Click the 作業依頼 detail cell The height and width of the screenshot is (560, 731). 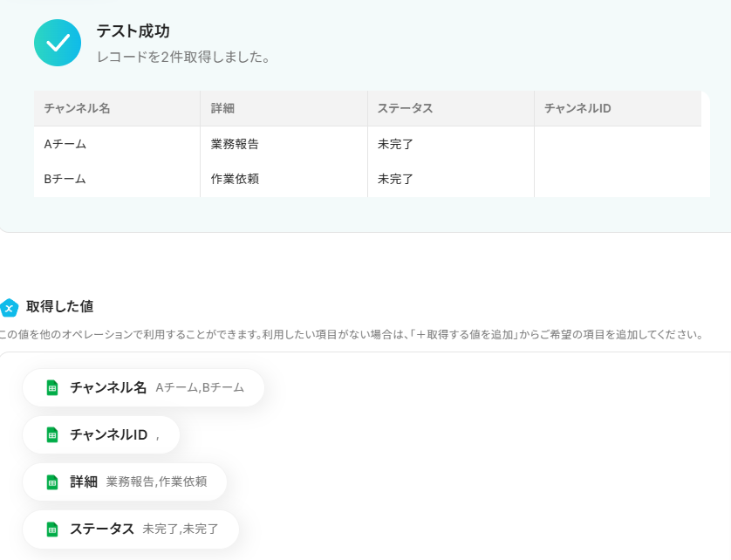click(235, 179)
